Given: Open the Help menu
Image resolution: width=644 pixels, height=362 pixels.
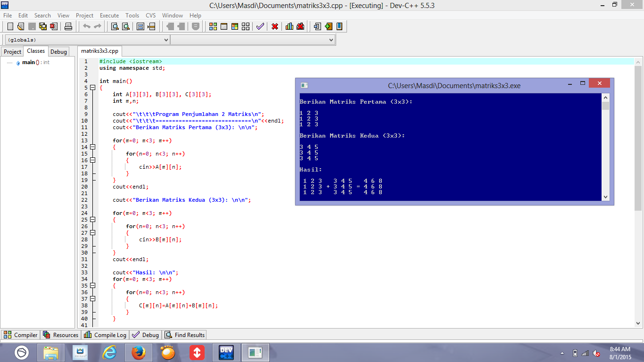Looking at the screenshot, I should 195,16.
